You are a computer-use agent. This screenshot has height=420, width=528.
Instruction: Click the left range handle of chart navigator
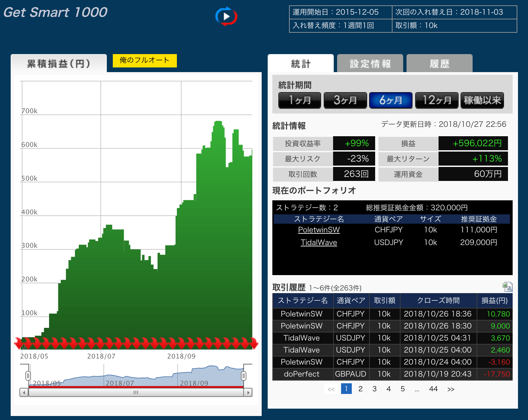tap(28, 376)
